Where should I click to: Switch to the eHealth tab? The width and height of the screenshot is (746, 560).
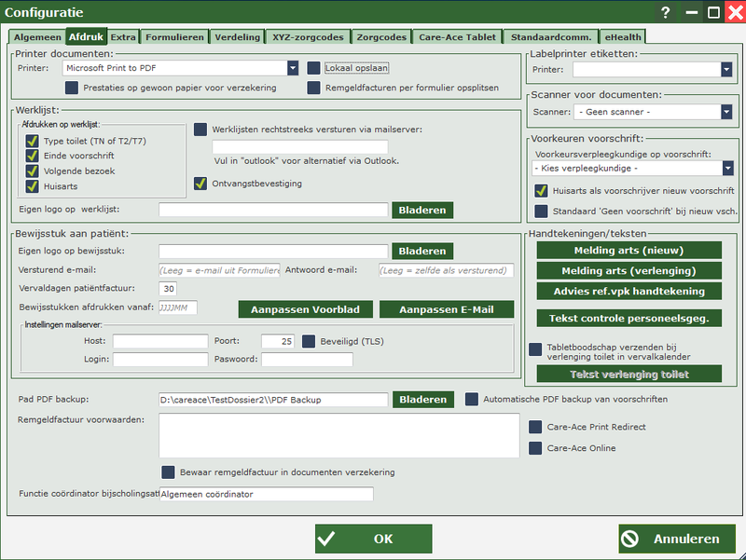pyautogui.click(x=623, y=37)
